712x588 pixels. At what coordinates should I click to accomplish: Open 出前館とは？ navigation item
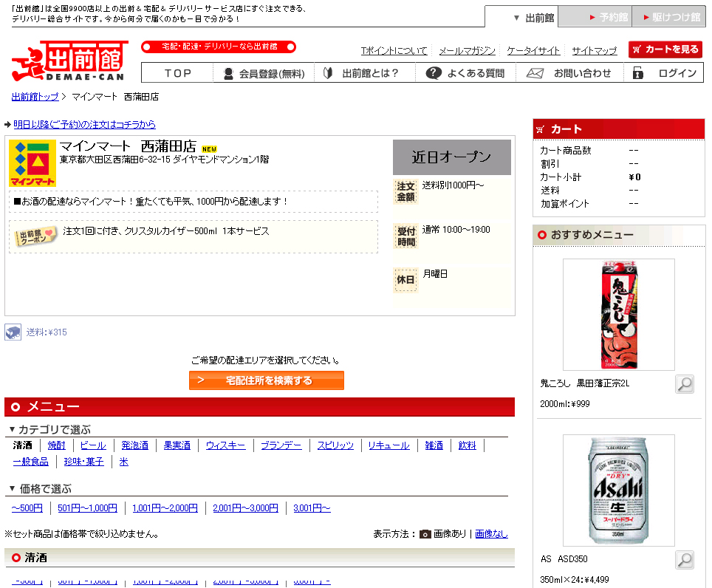pos(365,73)
